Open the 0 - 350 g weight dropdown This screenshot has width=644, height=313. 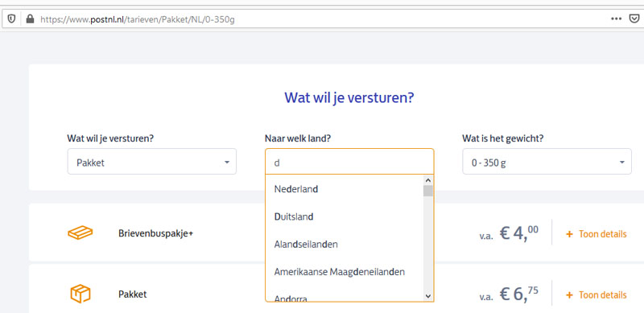point(547,162)
